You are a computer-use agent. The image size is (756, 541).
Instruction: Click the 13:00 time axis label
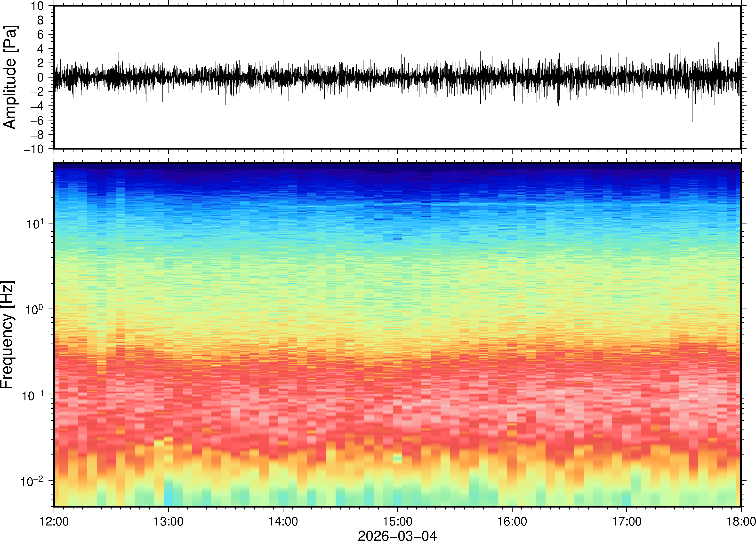point(168,521)
